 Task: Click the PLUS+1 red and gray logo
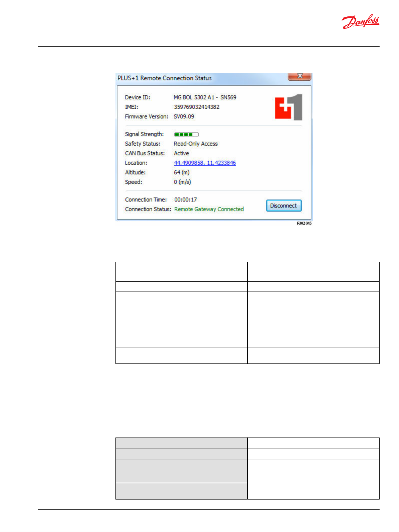(x=289, y=107)
